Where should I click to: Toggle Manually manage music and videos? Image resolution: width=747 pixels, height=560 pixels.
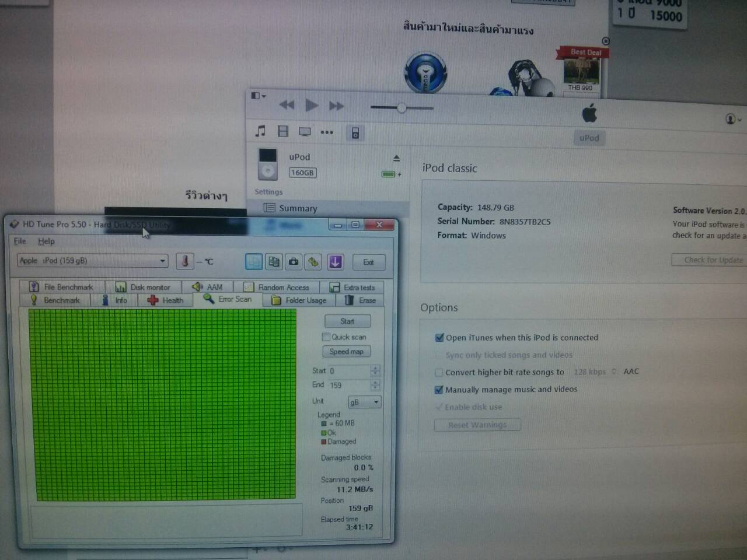tap(439, 390)
